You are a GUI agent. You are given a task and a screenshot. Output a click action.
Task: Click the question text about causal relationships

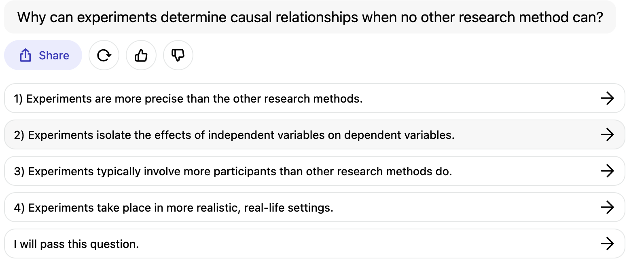pos(310,17)
